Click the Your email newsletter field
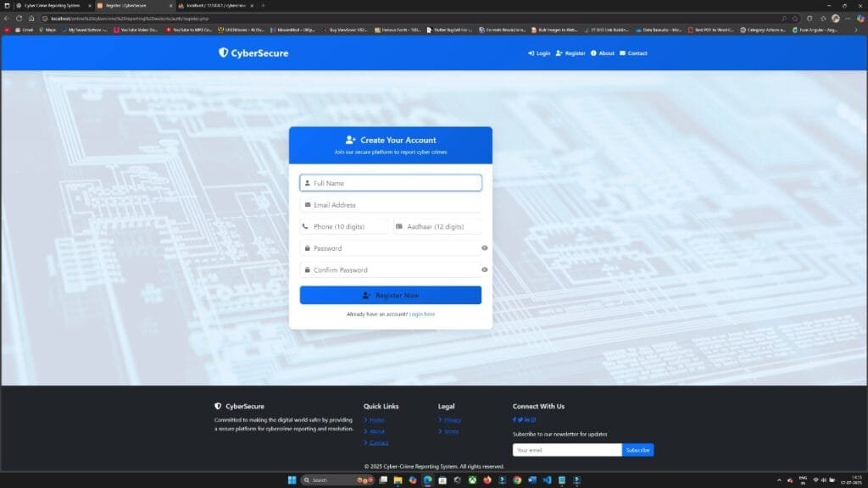868x488 pixels. pyautogui.click(x=566, y=450)
